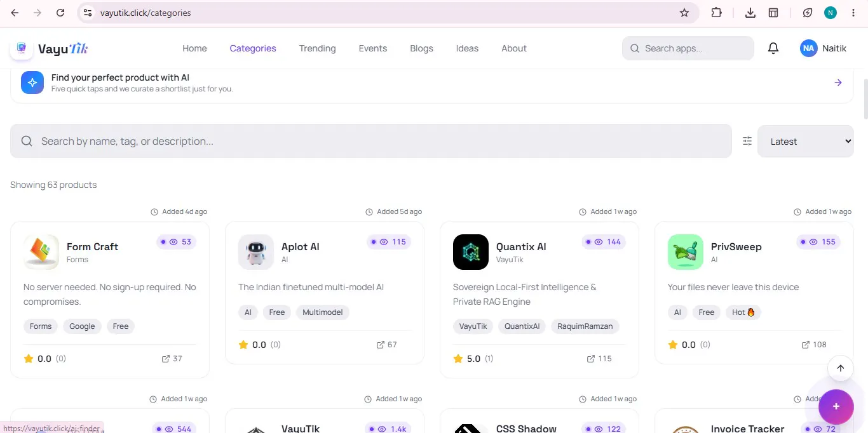Viewport: 868px width, 433px height.
Task: Click Quantix AI views badge 144
Action: [x=604, y=242]
